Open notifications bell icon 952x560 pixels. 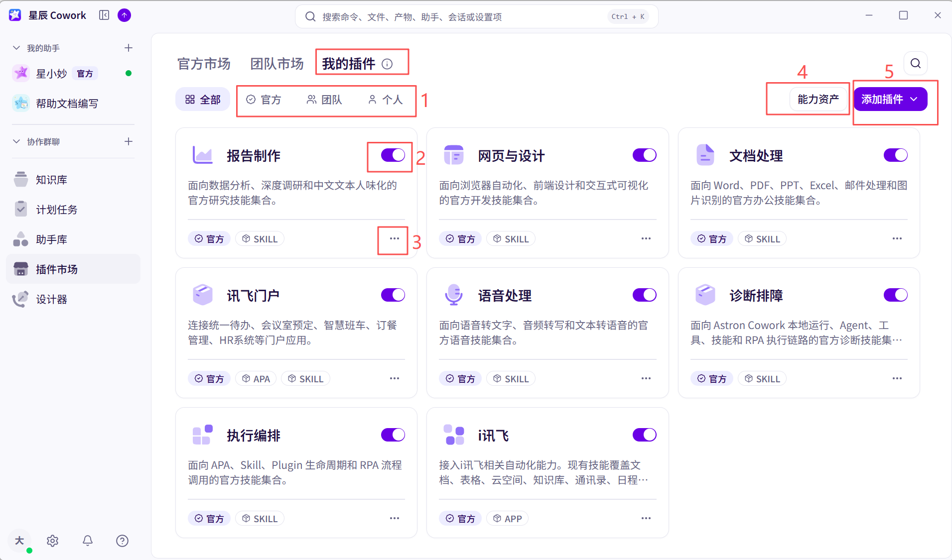click(x=88, y=541)
